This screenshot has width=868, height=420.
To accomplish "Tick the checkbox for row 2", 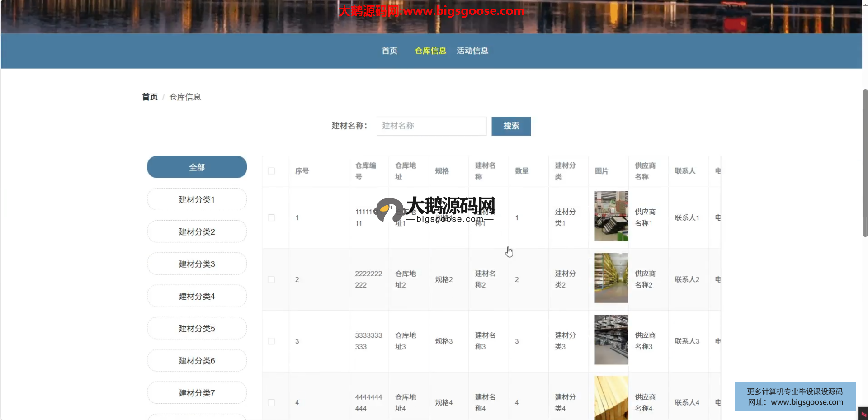I will coord(271,279).
